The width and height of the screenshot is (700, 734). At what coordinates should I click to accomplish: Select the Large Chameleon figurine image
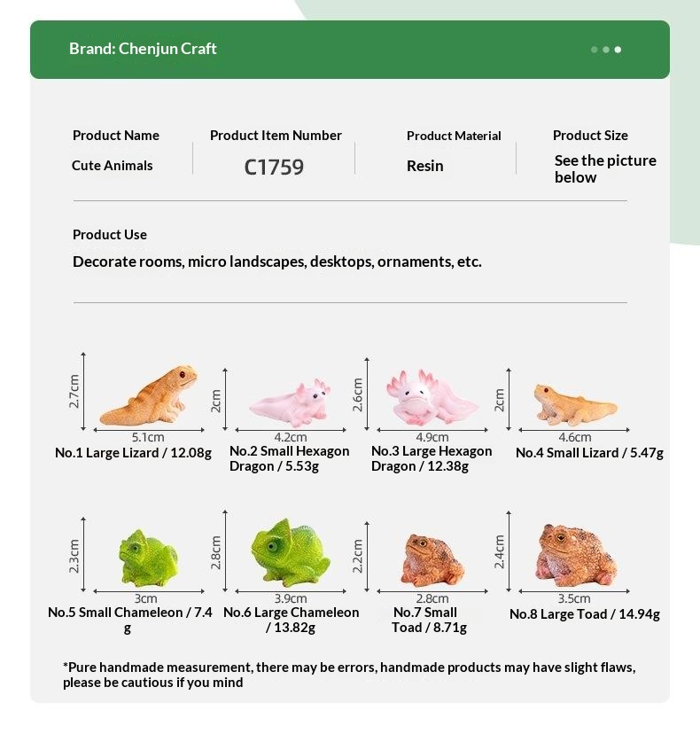(x=290, y=552)
